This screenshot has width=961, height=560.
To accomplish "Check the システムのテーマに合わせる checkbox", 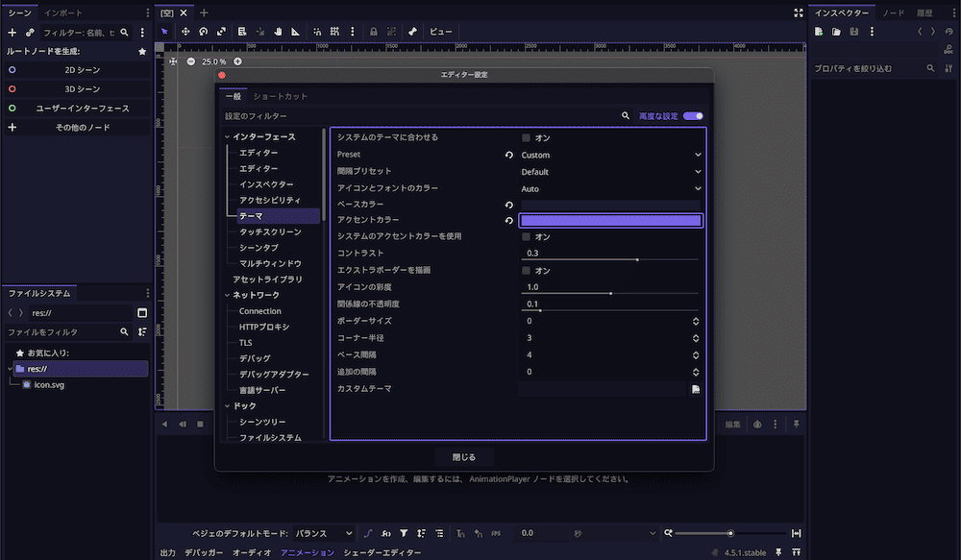I will pos(528,137).
